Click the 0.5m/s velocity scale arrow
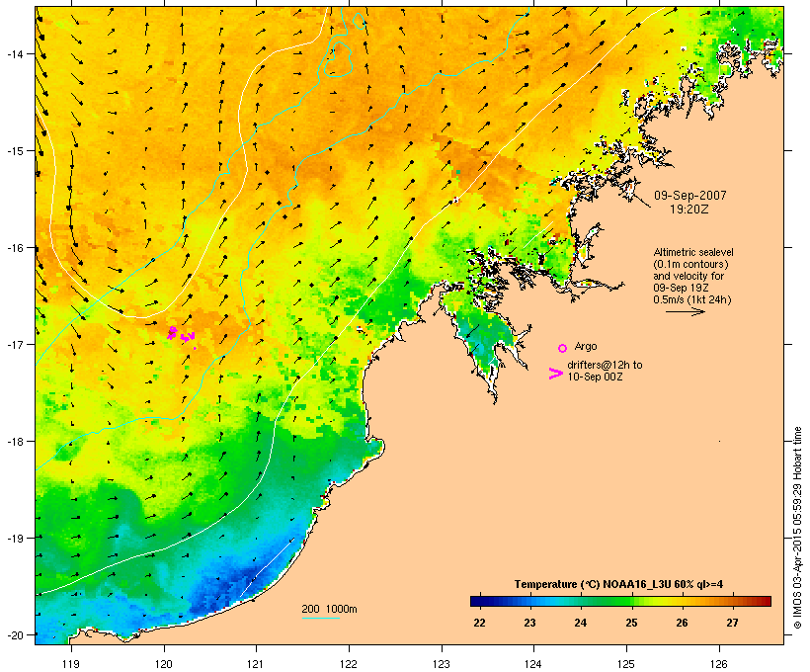This screenshot has width=810, height=672. pos(685,311)
